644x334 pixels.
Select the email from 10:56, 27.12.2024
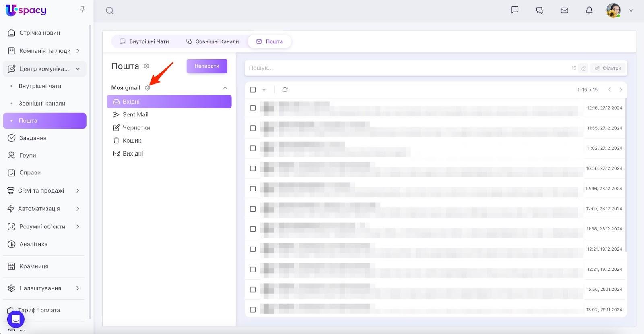[x=253, y=168]
